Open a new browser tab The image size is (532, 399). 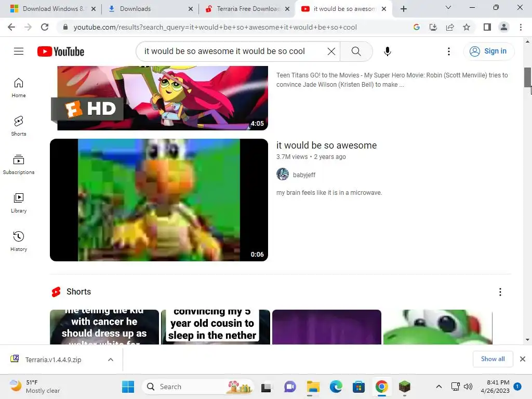coord(403,9)
